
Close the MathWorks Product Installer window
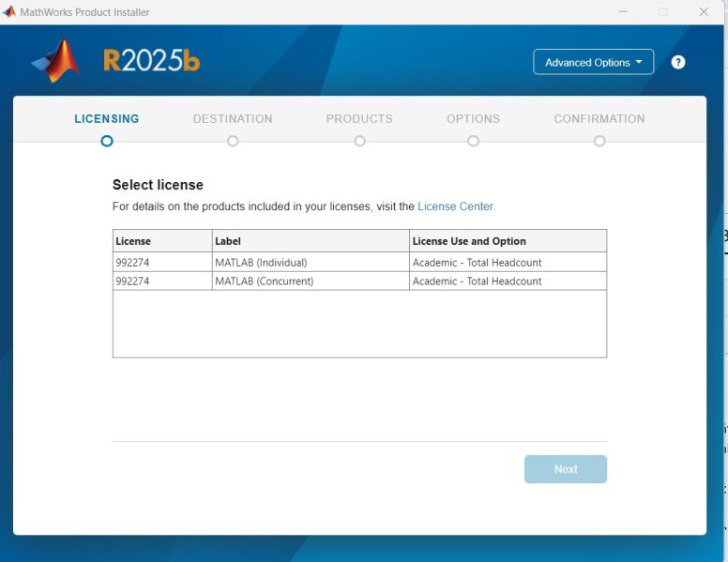pos(704,12)
